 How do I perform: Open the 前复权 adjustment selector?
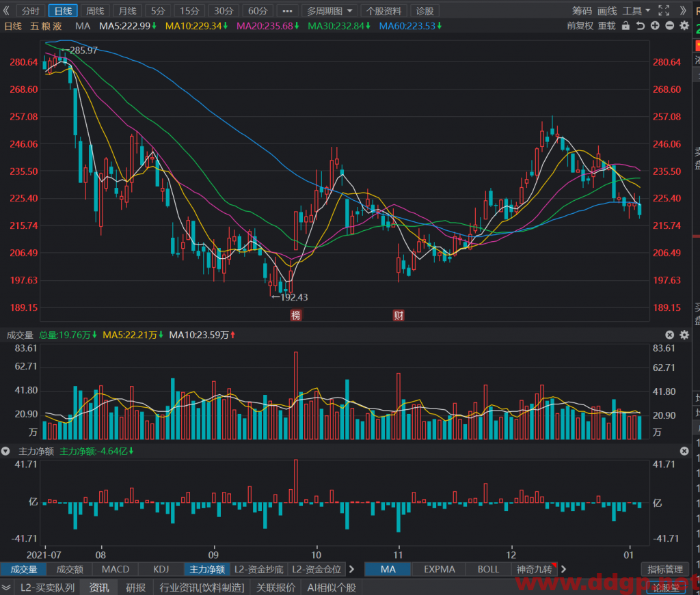[x=580, y=26]
